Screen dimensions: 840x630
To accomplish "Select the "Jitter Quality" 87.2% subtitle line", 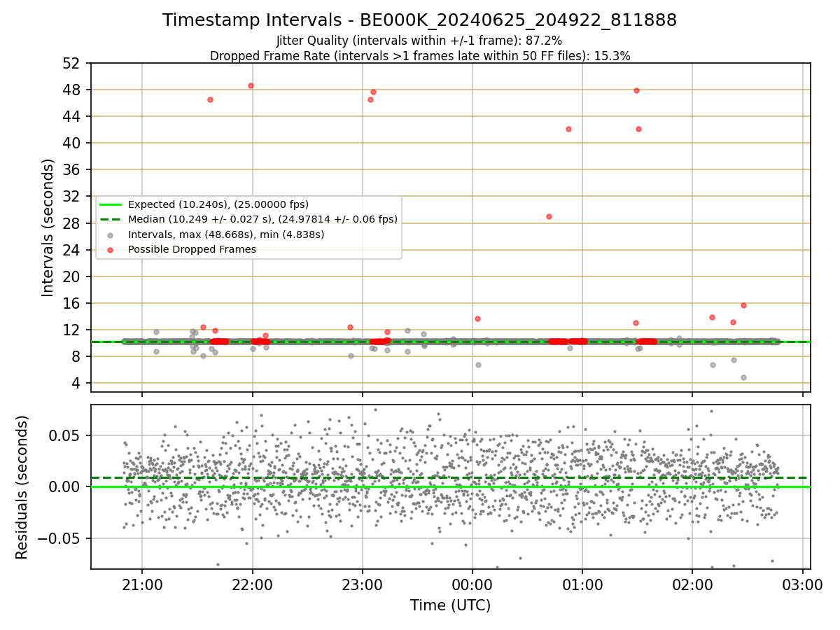I will coord(419,41).
